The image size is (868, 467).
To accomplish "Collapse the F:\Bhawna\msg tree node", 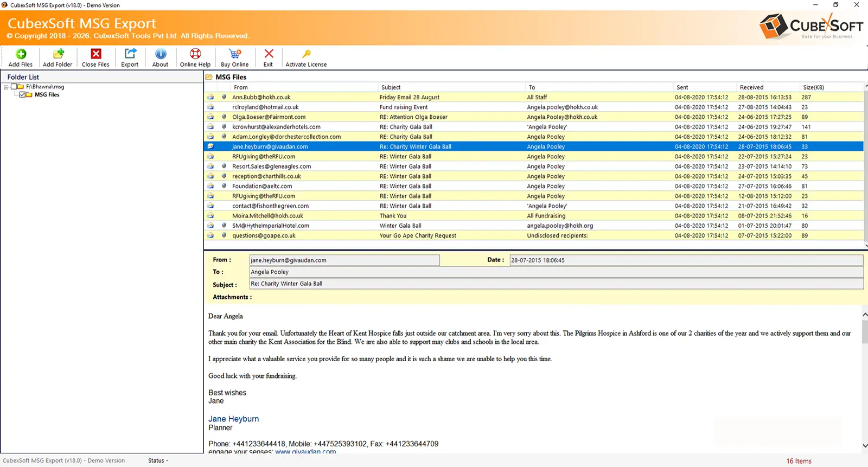I will click(x=6, y=87).
